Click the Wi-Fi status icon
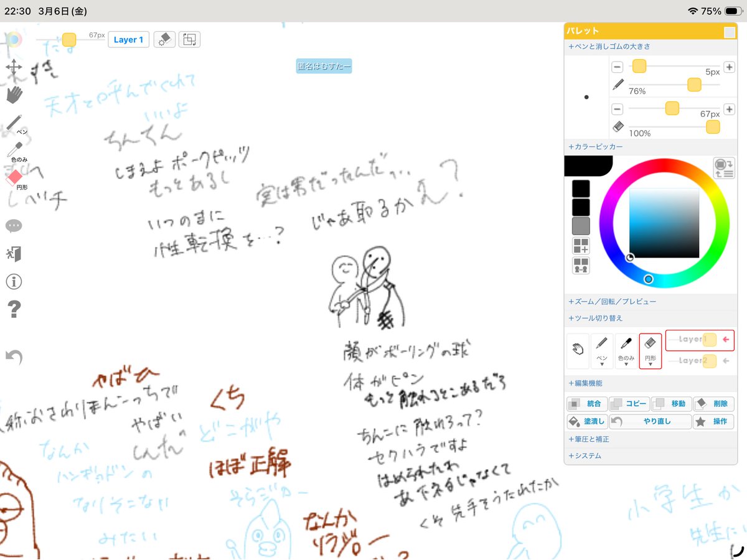The height and width of the screenshot is (560, 747). [x=693, y=11]
